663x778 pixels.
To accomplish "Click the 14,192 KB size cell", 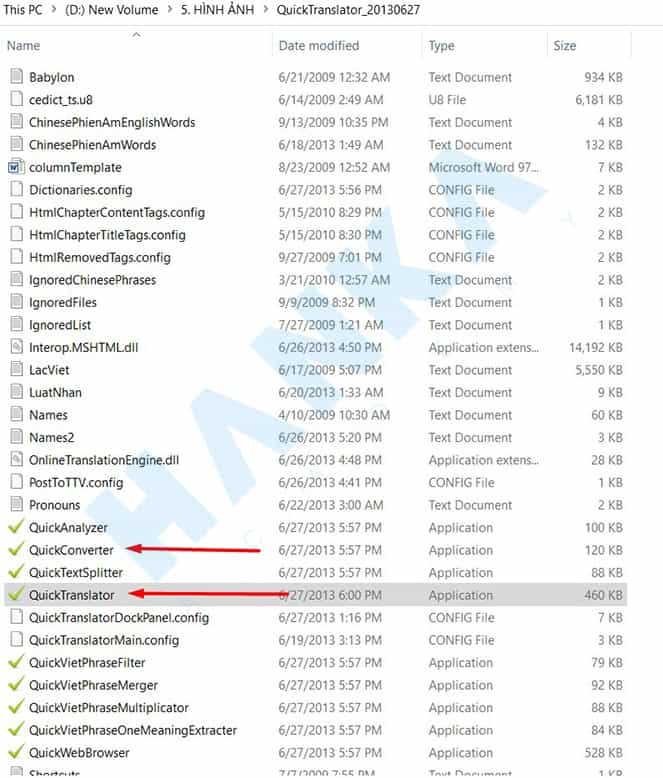I will 596,347.
